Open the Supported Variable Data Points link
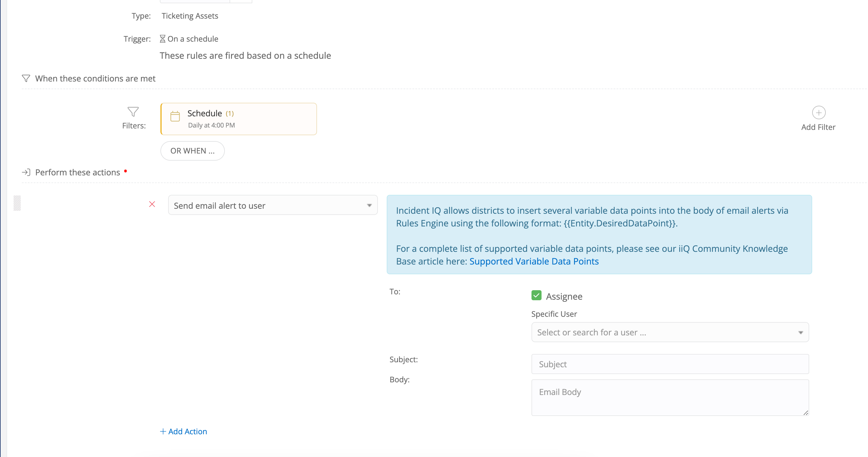Screen dimensions: 868x457 pos(534,261)
